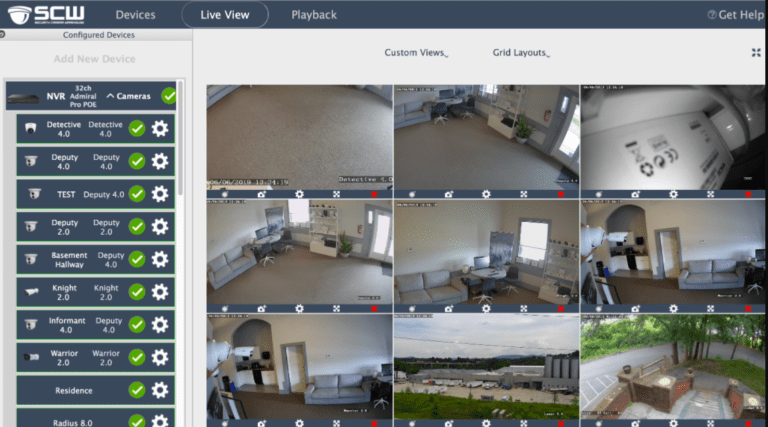Take snapshot of the top-left camera feed
Viewport: 768px width, 427px height.
click(x=261, y=194)
